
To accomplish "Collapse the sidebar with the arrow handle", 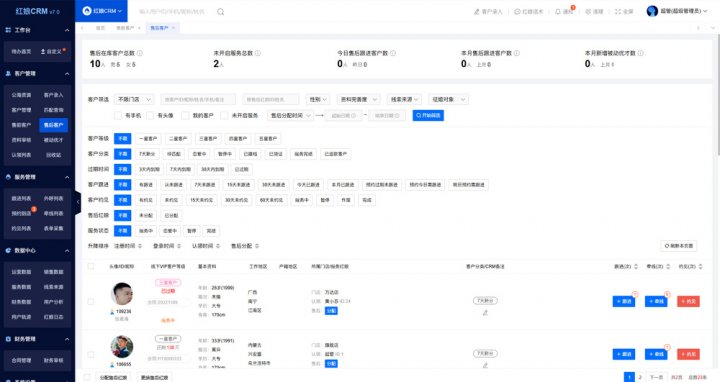I will (x=78, y=202).
